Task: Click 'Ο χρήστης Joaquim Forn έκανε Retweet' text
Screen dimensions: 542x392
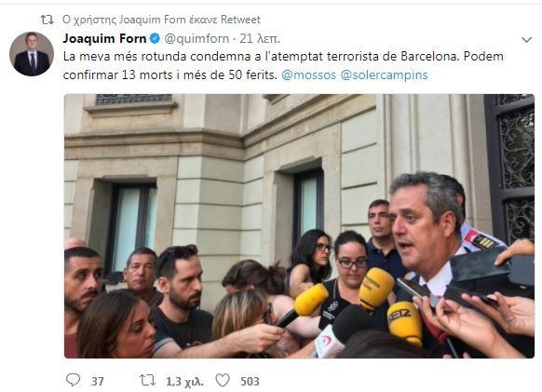Action: [x=161, y=20]
